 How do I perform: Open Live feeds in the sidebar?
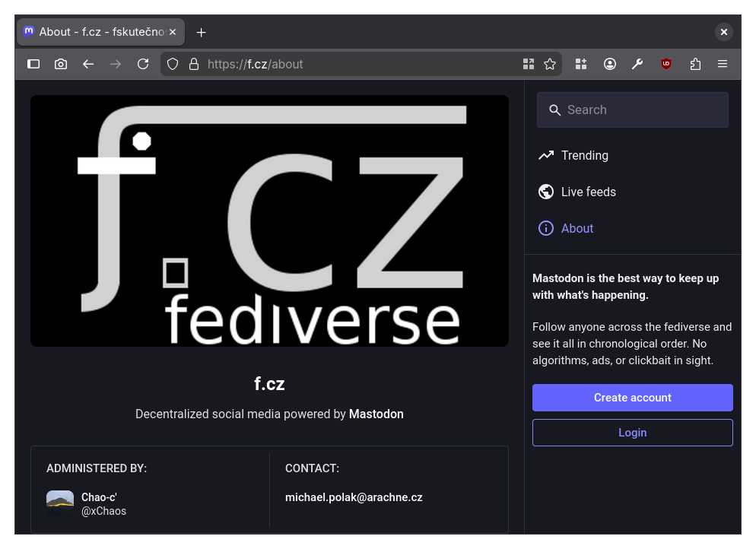(577, 192)
